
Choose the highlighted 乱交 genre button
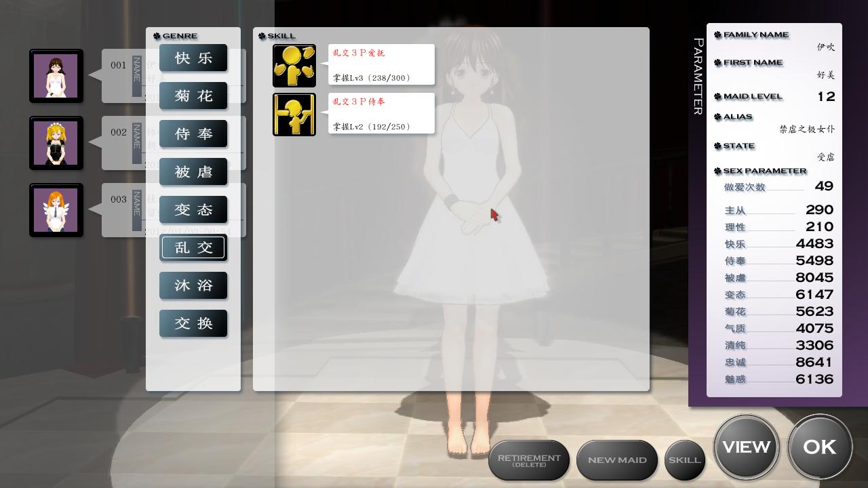click(x=193, y=248)
